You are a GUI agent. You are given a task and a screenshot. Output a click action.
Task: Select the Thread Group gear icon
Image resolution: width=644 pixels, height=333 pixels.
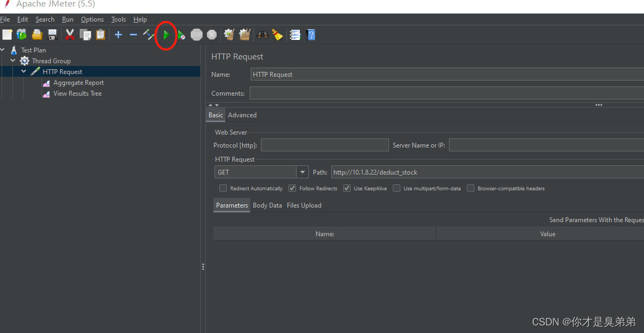point(25,61)
